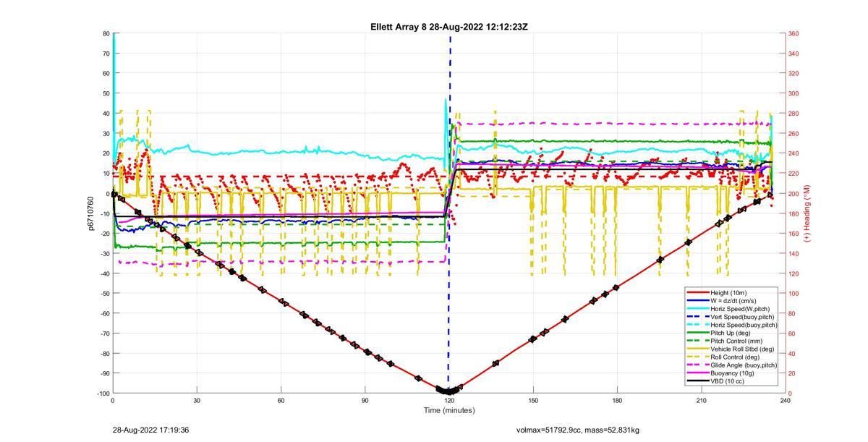868x442 pixels.
Task: Click the right y-axis tick label '180'
Action: (x=793, y=213)
